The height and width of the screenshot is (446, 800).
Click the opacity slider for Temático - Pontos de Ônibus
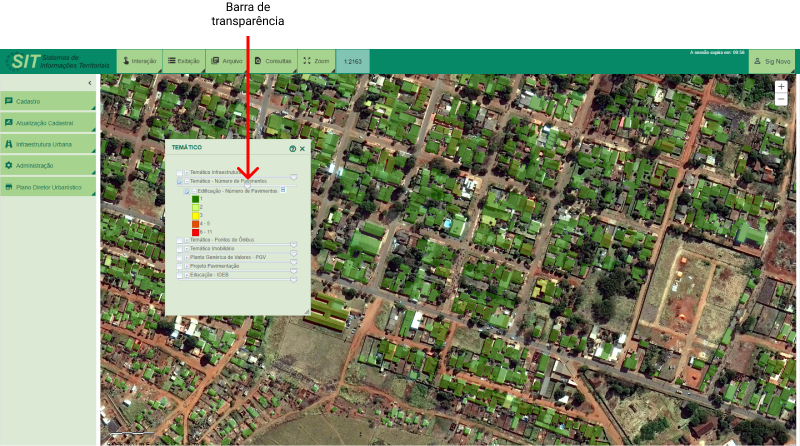pos(294,243)
